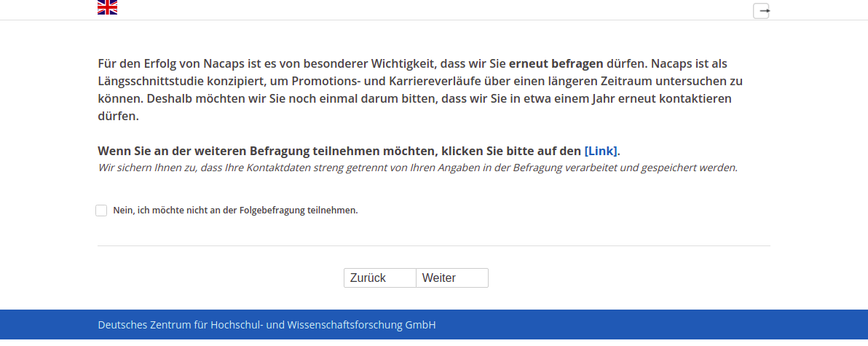Continue with the Weiter button

coord(452,278)
